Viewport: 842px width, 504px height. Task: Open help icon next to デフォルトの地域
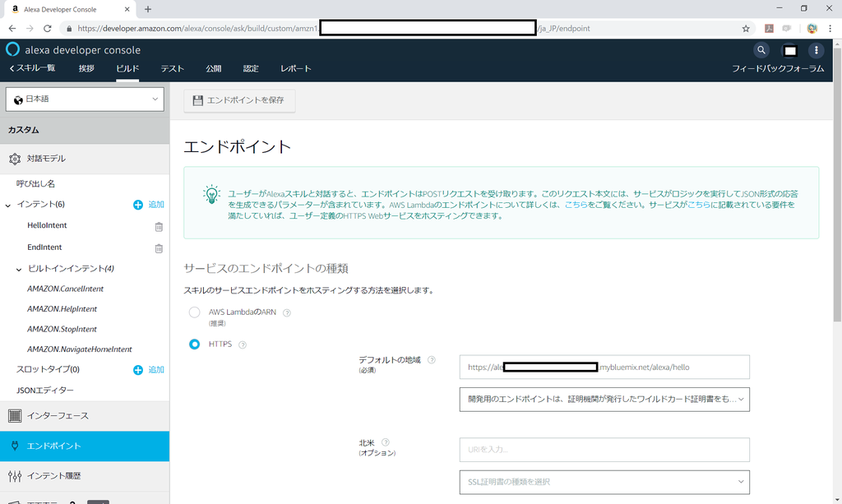431,360
